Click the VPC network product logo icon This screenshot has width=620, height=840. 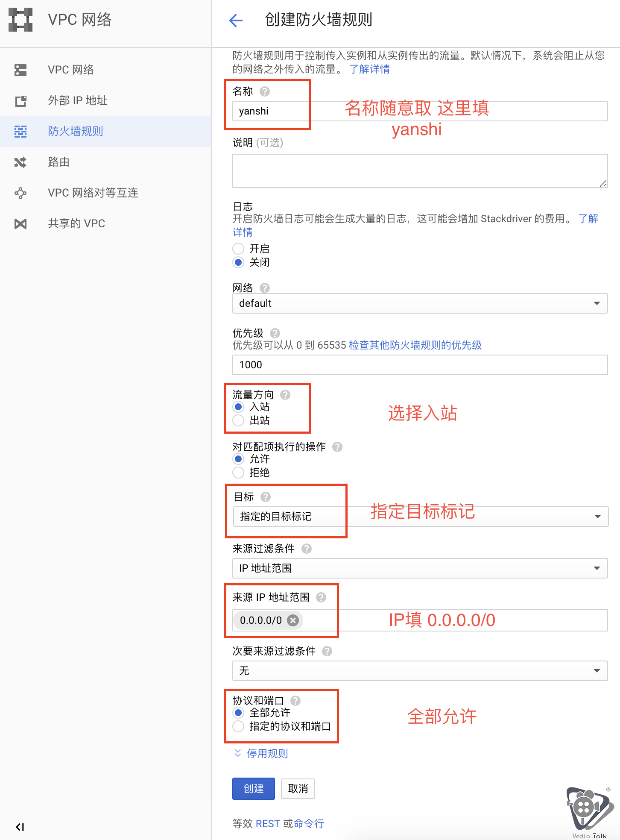[20, 20]
